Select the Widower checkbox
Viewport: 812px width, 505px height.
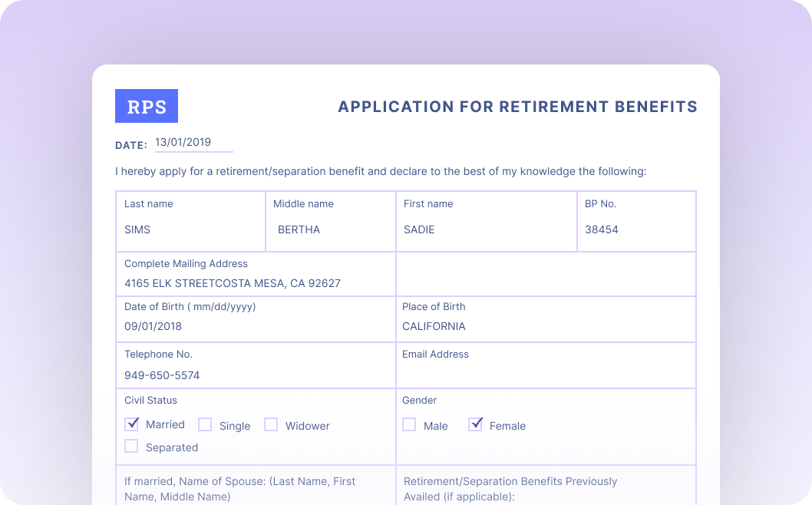[x=271, y=425]
